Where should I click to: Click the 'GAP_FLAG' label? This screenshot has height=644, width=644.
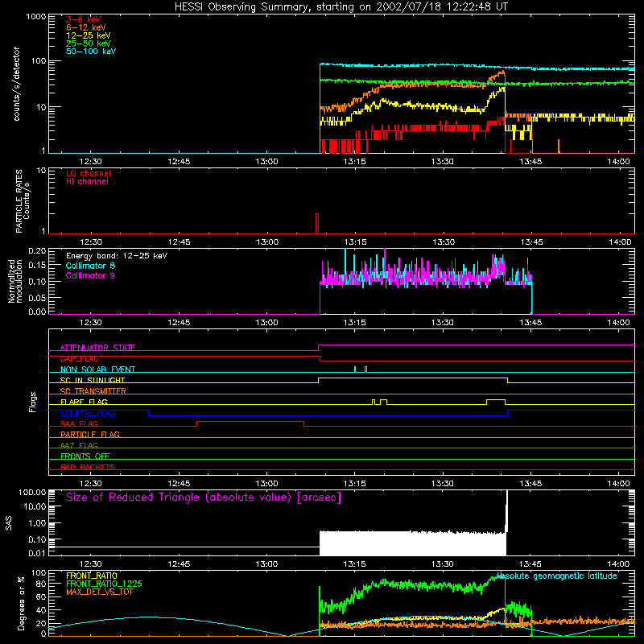[79, 358]
